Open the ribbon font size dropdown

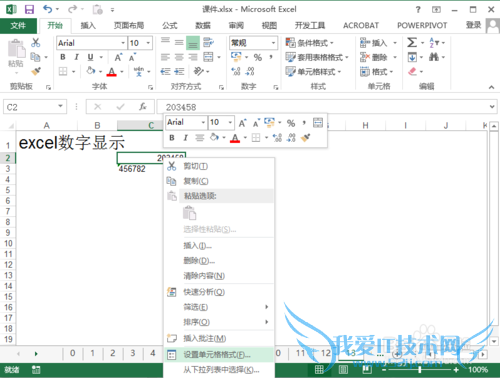pyautogui.click(x=148, y=43)
